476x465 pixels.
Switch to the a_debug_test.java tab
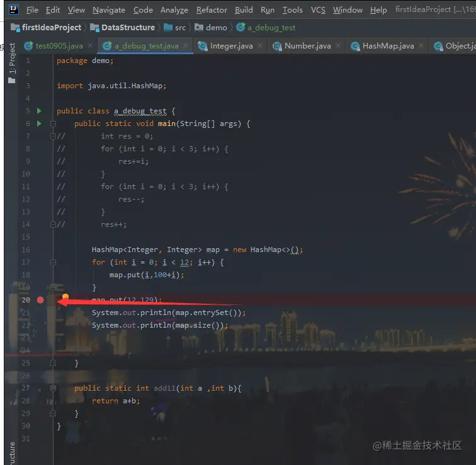coord(146,46)
